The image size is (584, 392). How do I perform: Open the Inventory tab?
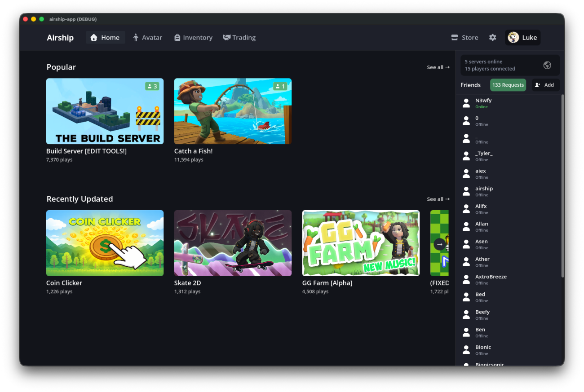point(193,38)
